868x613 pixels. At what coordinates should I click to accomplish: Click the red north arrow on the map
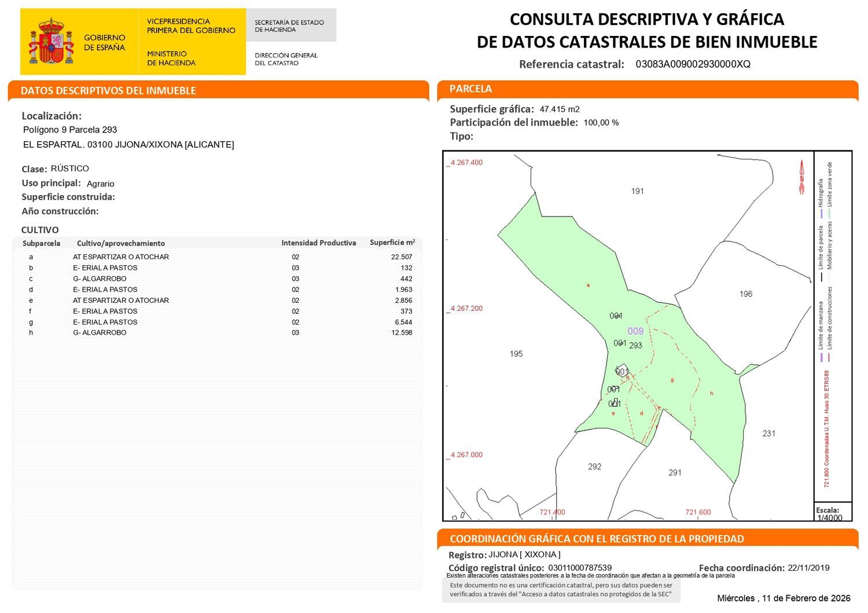[801, 177]
